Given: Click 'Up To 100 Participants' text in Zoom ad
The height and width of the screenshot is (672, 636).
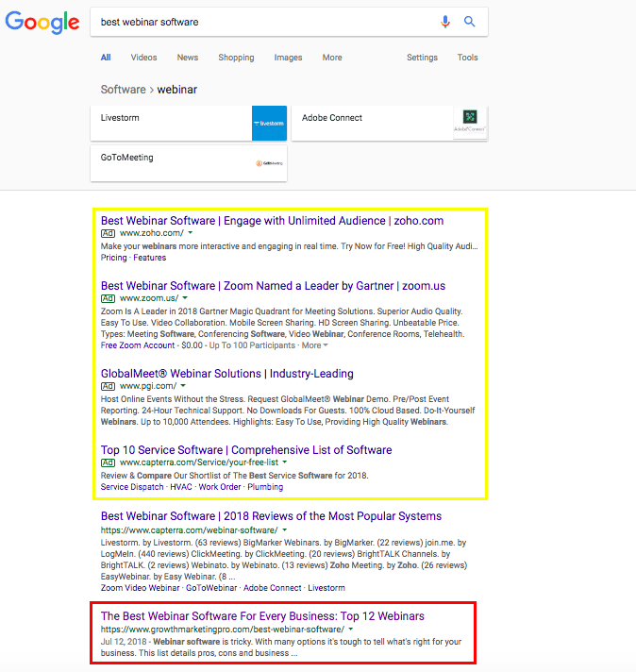Looking at the screenshot, I should coord(252,345).
